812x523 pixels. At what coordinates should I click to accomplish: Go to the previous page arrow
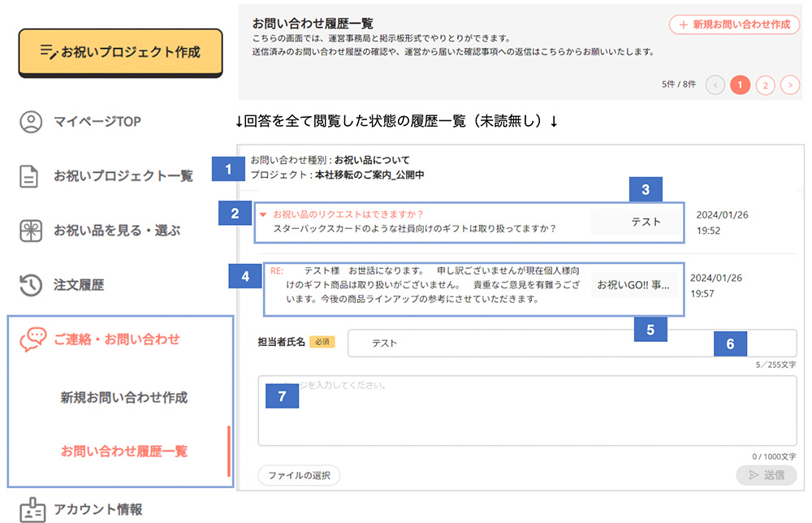(715, 84)
